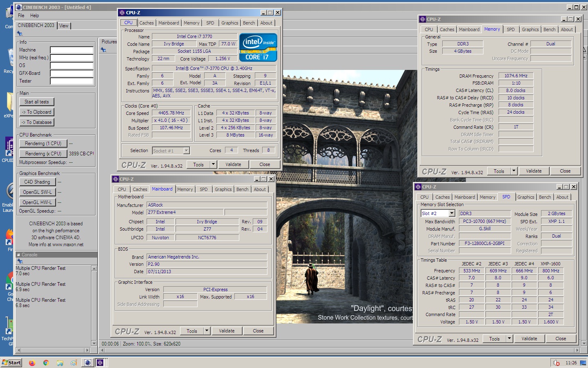Select the 4405.78 MHz Core Speed value
The height and width of the screenshot is (368, 588).
pos(171,113)
